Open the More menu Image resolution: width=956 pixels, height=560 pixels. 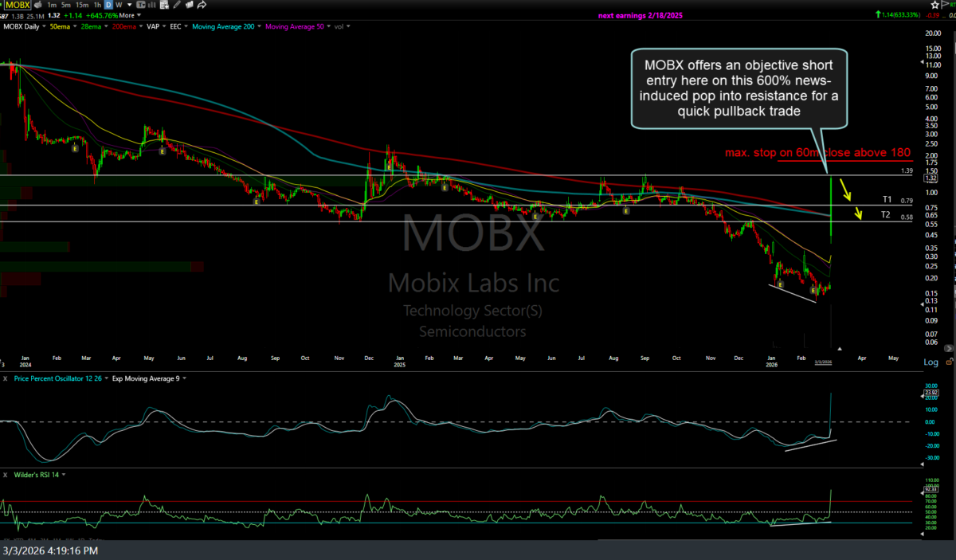pyautogui.click(x=127, y=14)
